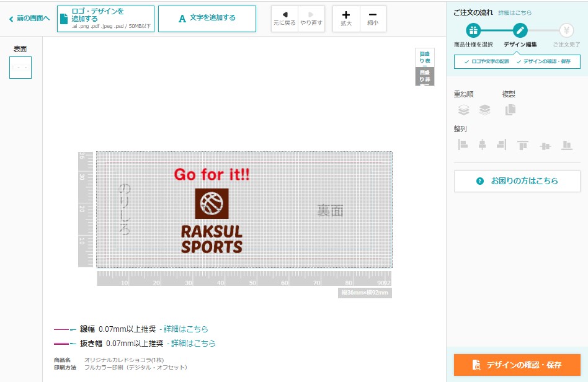Duplicate object with 複製 icon
The image size is (588, 382).
pos(510,110)
